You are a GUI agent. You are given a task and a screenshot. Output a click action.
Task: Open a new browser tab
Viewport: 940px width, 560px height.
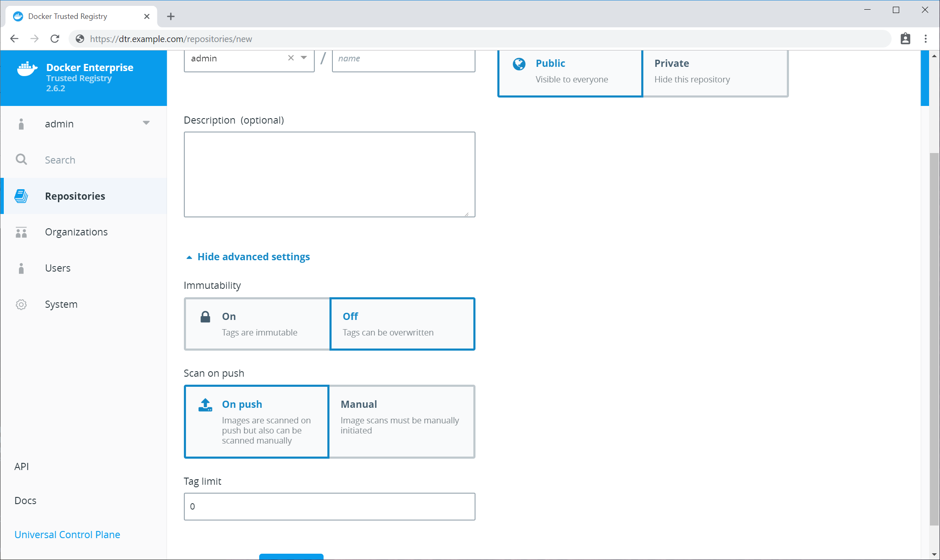[170, 16]
